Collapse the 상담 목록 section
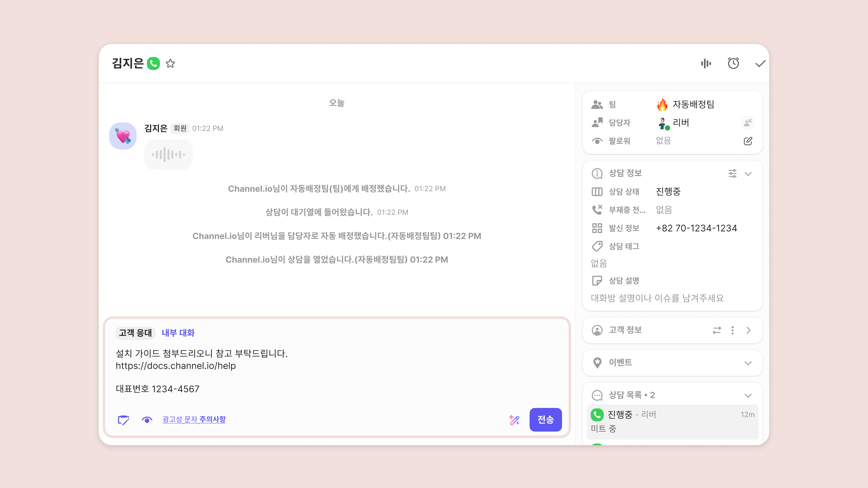Screen dimensions: 868x488 pyautogui.click(x=748, y=395)
